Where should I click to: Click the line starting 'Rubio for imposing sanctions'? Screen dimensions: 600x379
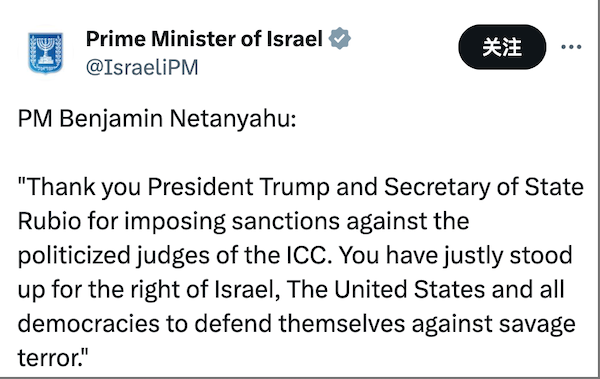tap(243, 222)
